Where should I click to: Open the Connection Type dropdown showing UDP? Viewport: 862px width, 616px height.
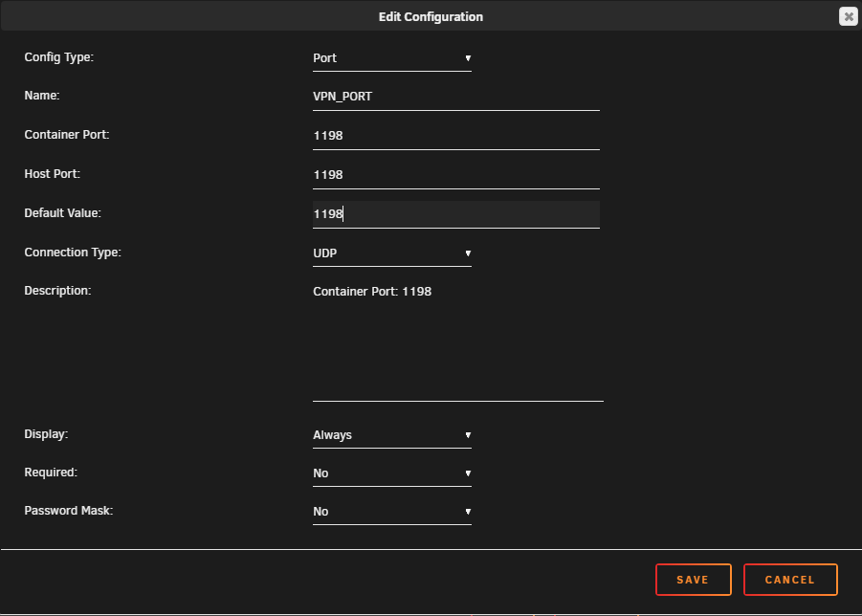click(392, 253)
